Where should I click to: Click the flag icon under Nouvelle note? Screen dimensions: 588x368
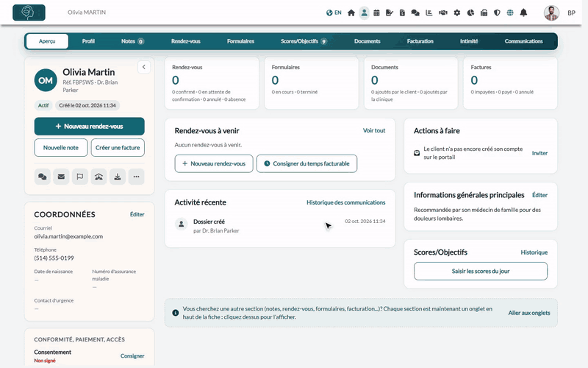(80, 177)
